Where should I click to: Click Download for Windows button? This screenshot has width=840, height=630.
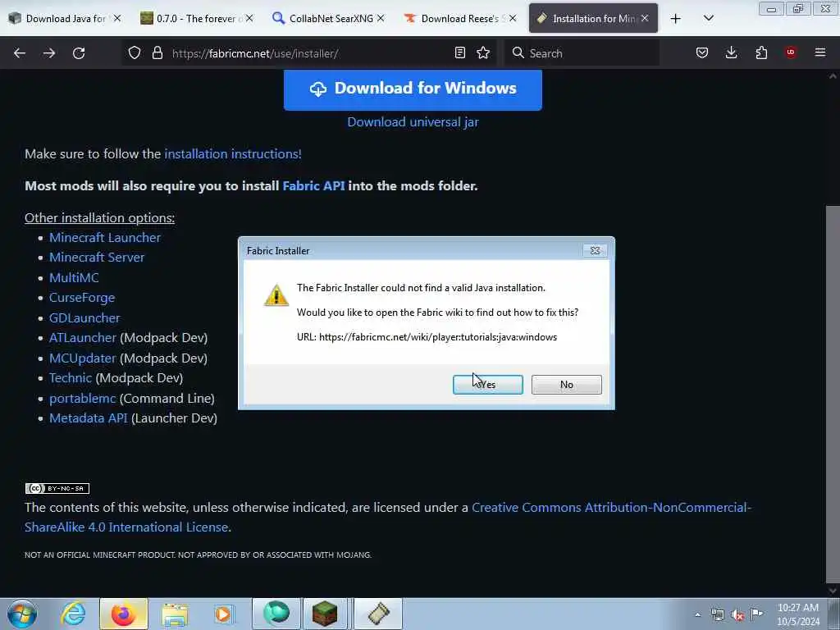pos(413,89)
